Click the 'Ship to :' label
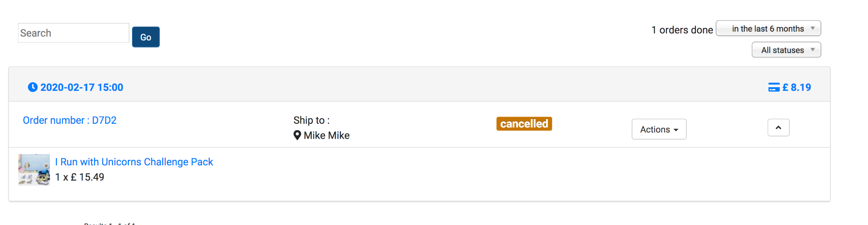The height and width of the screenshot is (225, 868). (311, 120)
